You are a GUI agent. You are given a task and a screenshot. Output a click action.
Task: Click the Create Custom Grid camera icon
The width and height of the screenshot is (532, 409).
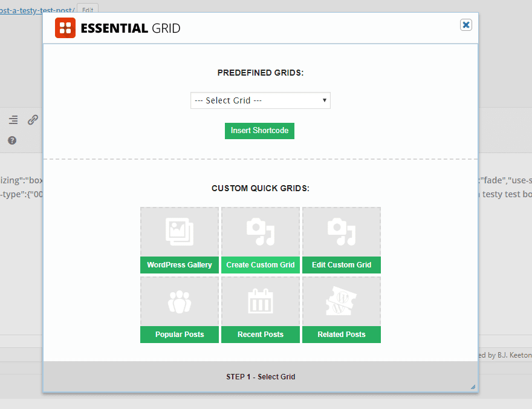[x=260, y=232]
